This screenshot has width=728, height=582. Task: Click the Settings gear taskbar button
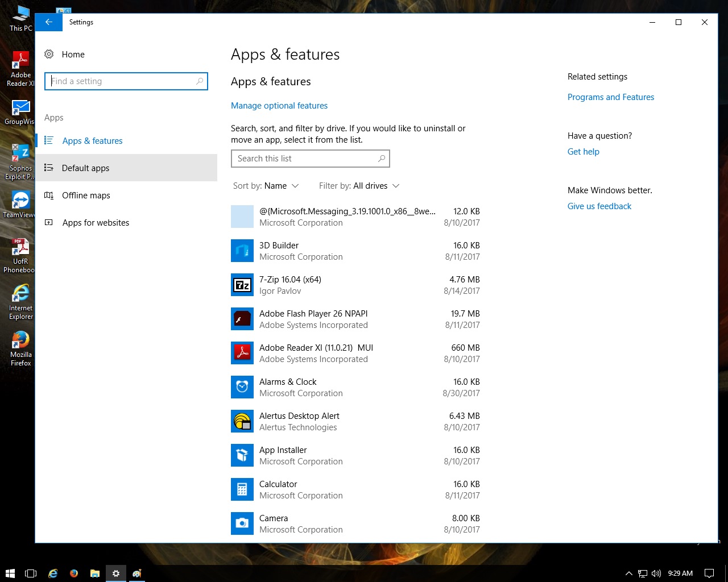(116, 573)
